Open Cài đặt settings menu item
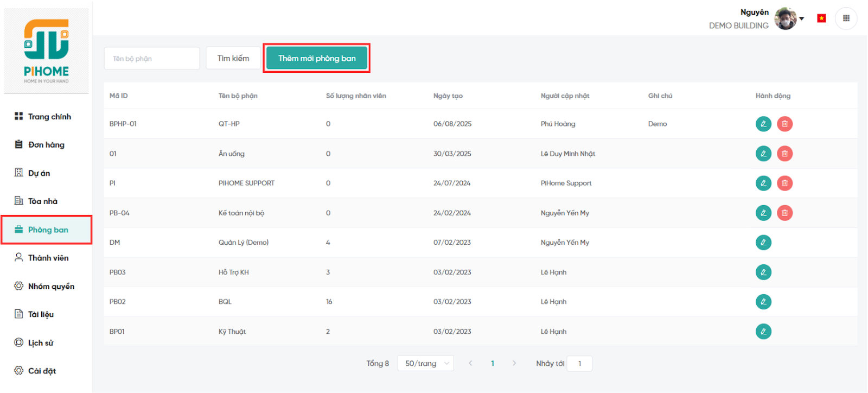 42,371
